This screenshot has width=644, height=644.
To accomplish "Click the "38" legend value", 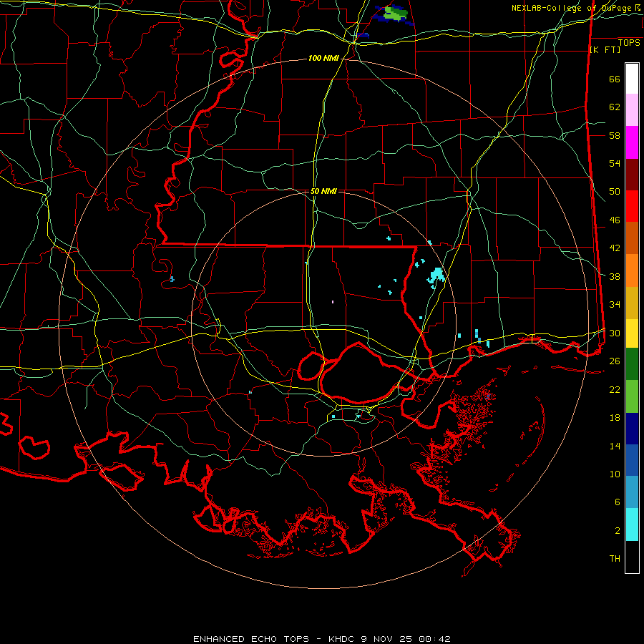I will [615, 276].
